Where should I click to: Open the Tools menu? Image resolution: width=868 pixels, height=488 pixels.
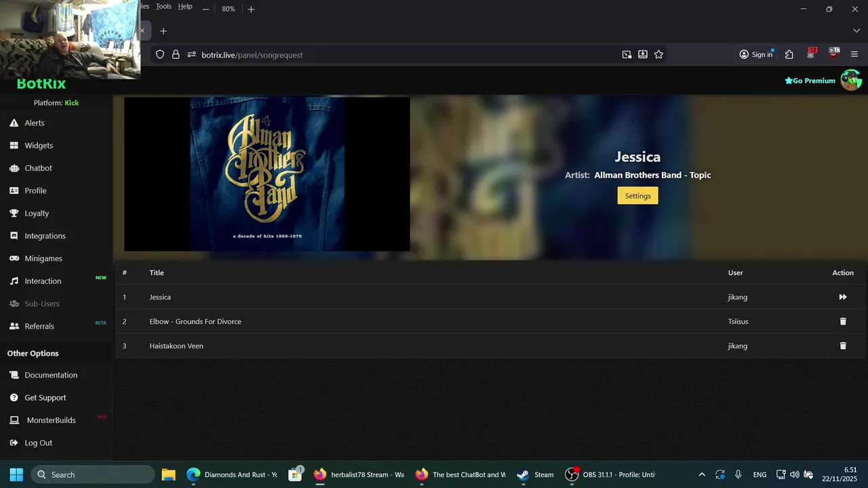click(x=163, y=6)
